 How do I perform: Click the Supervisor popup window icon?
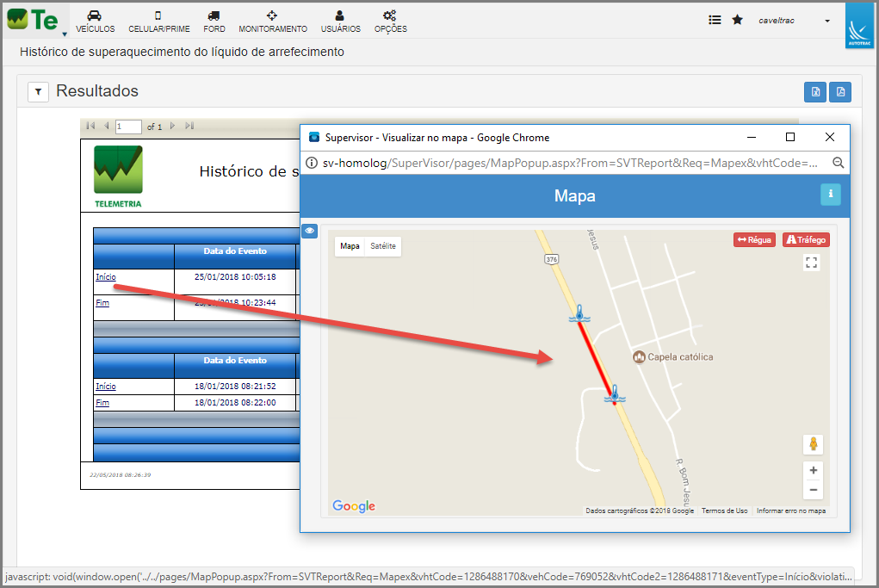(x=314, y=138)
